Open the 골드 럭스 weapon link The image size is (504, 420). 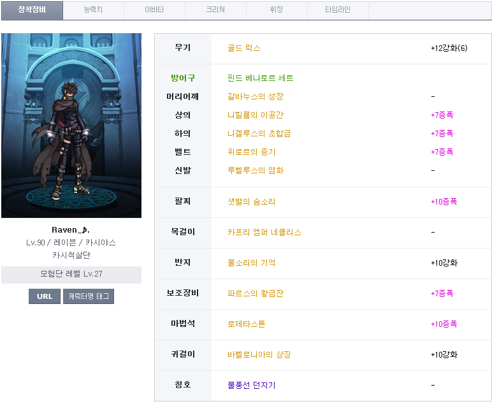(x=244, y=48)
